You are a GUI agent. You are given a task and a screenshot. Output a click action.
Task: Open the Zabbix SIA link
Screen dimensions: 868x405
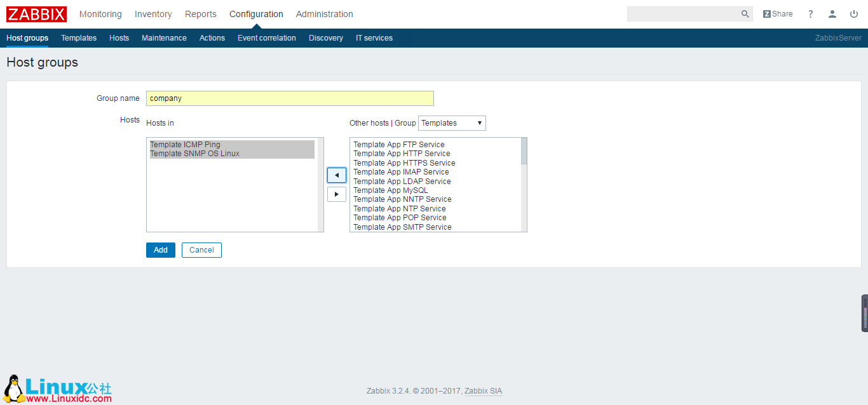tap(483, 390)
